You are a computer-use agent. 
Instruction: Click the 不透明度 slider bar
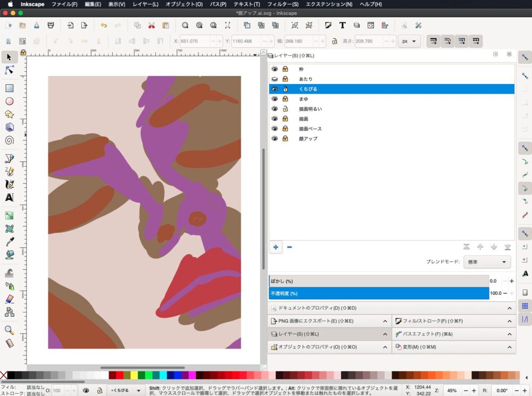[x=379, y=293]
